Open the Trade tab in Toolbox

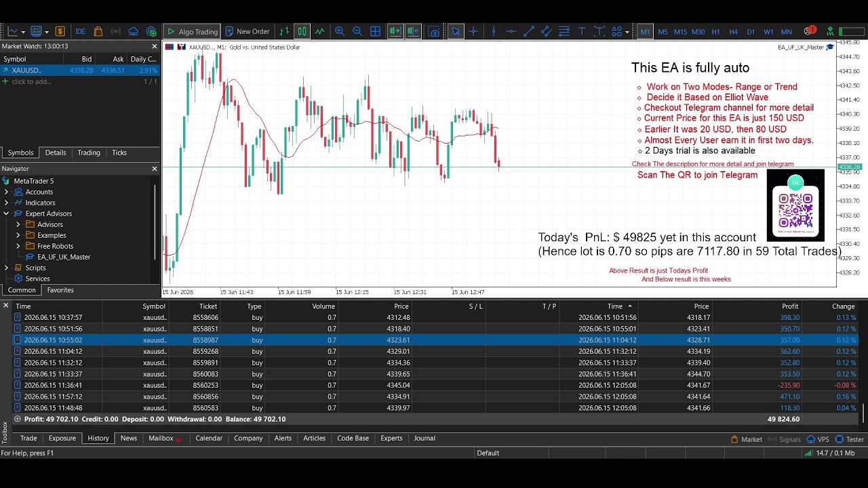(28, 439)
